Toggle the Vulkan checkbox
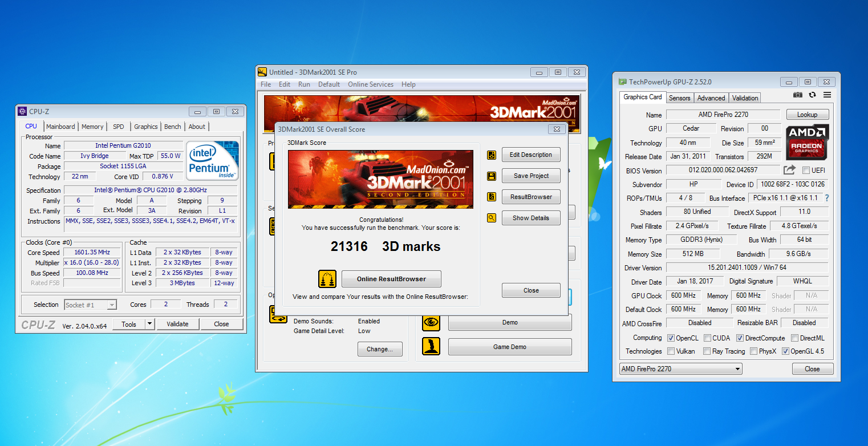The height and width of the screenshot is (446, 868). point(671,351)
